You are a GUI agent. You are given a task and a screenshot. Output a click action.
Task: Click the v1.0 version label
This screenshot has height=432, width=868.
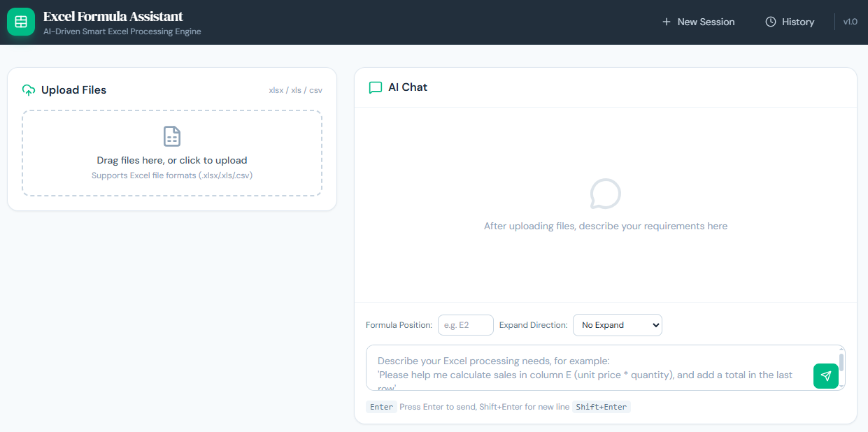(851, 22)
